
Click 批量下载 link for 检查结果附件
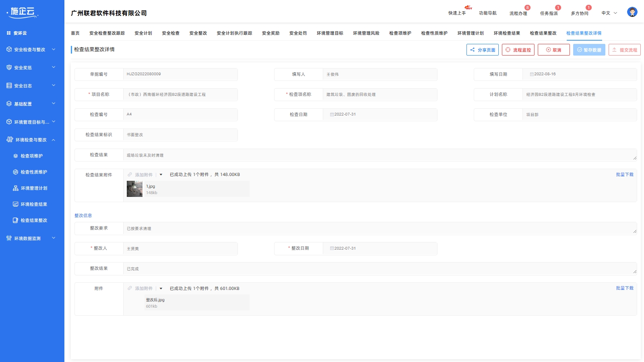click(625, 175)
